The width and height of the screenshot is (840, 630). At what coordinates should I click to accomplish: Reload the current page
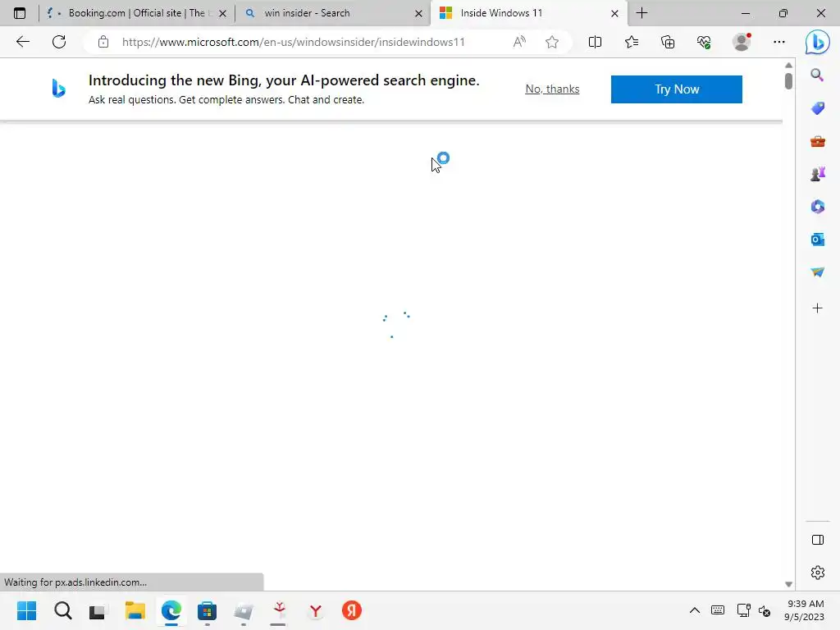(x=59, y=42)
